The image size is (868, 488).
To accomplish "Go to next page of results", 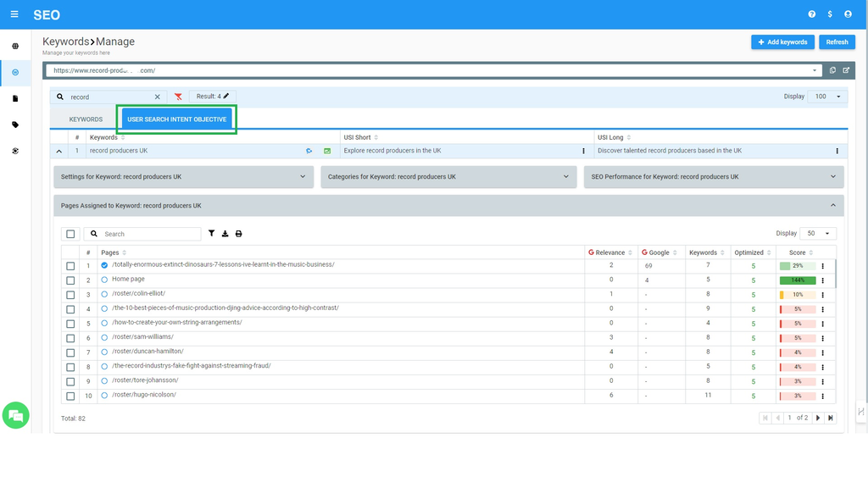I will coord(818,418).
